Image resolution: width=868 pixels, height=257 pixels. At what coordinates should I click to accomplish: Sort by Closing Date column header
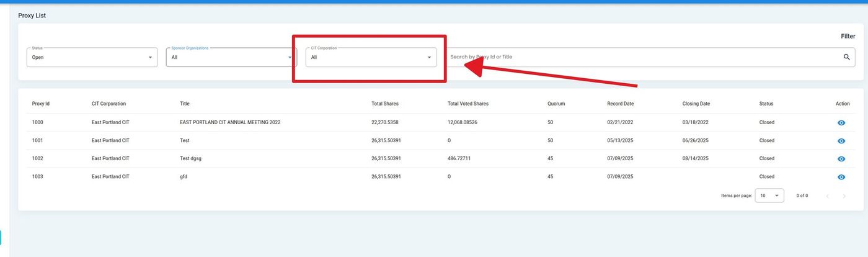[696, 104]
